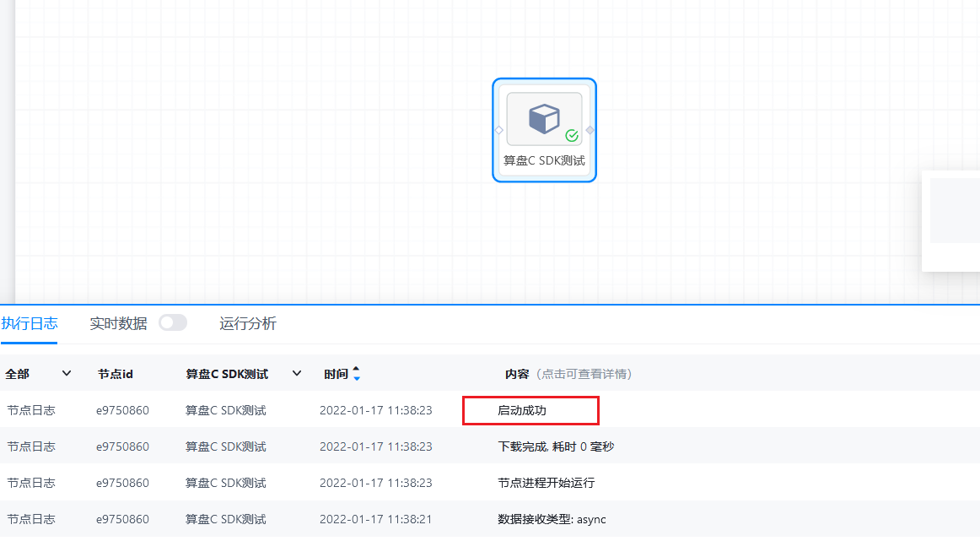Switch to the 执行日志 tab

point(30,323)
